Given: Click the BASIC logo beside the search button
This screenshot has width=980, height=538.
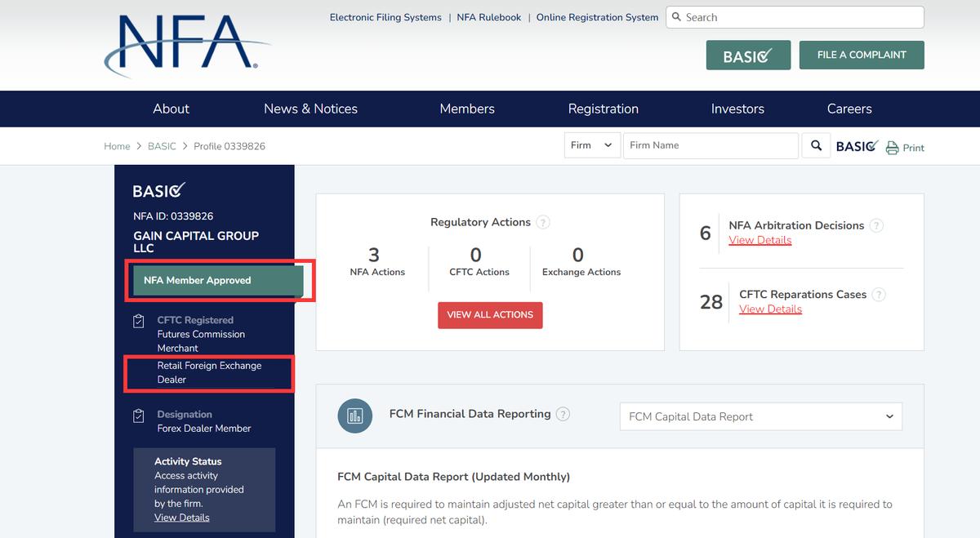Looking at the screenshot, I should coord(857,146).
